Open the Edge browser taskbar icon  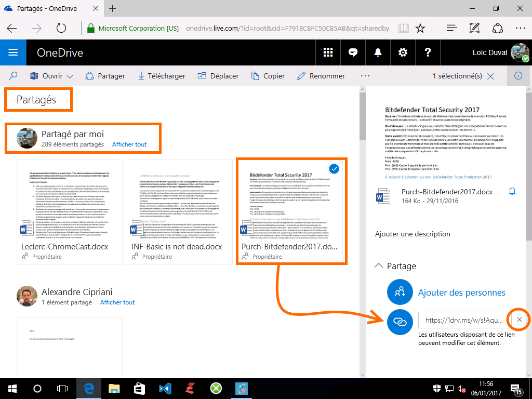click(88, 389)
